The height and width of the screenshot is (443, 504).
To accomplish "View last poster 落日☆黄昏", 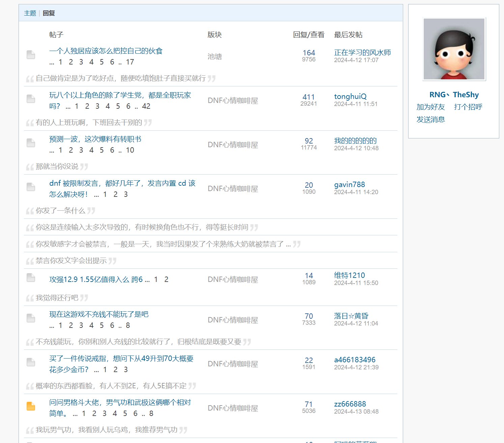I will point(351,316).
